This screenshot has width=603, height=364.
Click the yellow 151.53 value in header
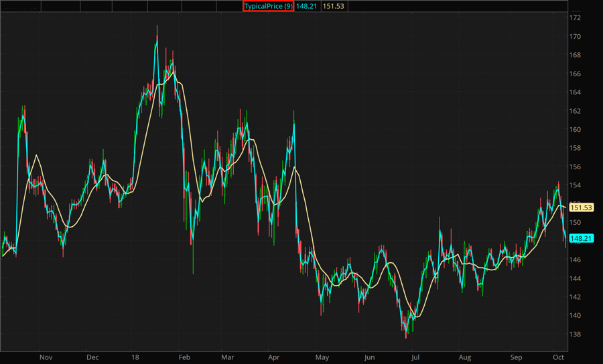coord(333,6)
